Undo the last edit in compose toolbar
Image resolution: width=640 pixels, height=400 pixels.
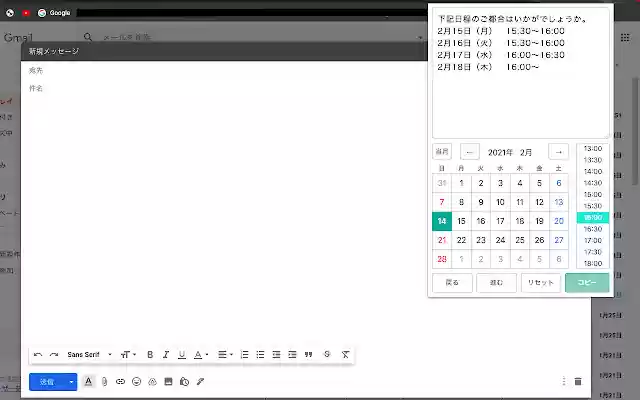coord(38,355)
